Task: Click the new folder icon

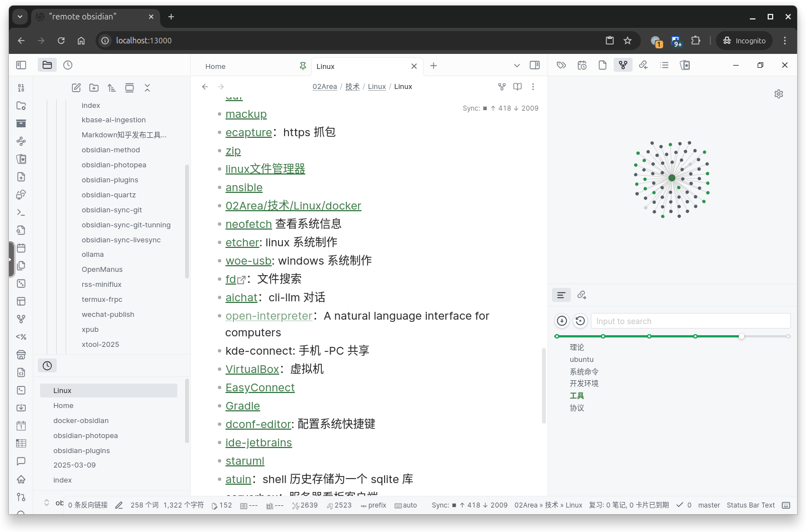Action: point(94,88)
